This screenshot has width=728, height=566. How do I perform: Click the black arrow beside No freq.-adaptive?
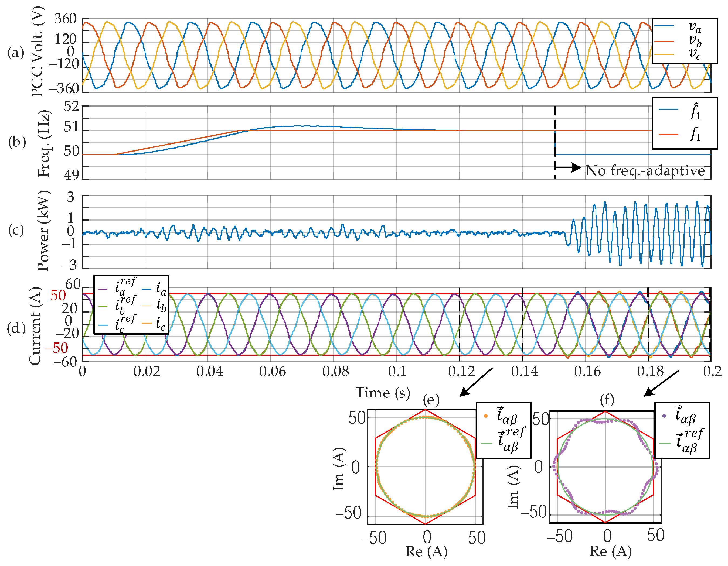[x=568, y=167]
